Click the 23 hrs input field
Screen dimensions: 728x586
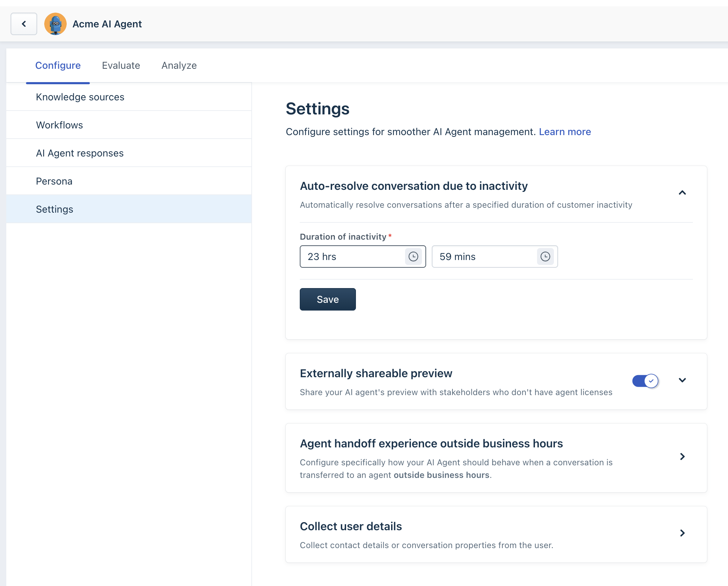pyautogui.click(x=351, y=257)
